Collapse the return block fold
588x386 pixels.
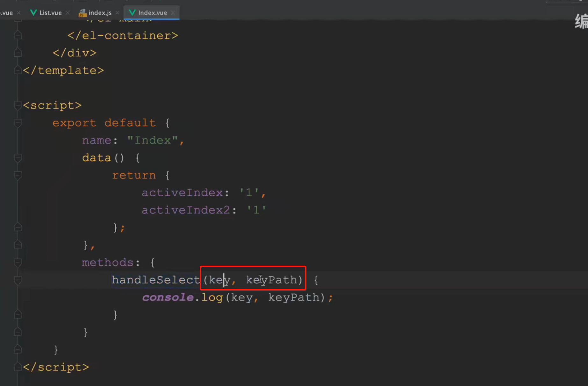point(18,175)
